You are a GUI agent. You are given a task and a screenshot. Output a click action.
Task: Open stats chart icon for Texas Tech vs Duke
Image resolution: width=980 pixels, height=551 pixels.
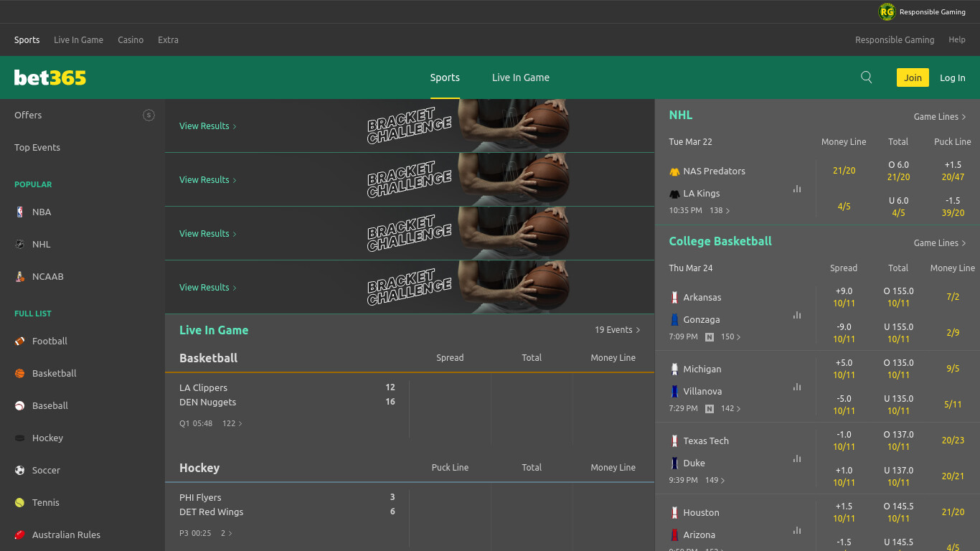point(797,458)
